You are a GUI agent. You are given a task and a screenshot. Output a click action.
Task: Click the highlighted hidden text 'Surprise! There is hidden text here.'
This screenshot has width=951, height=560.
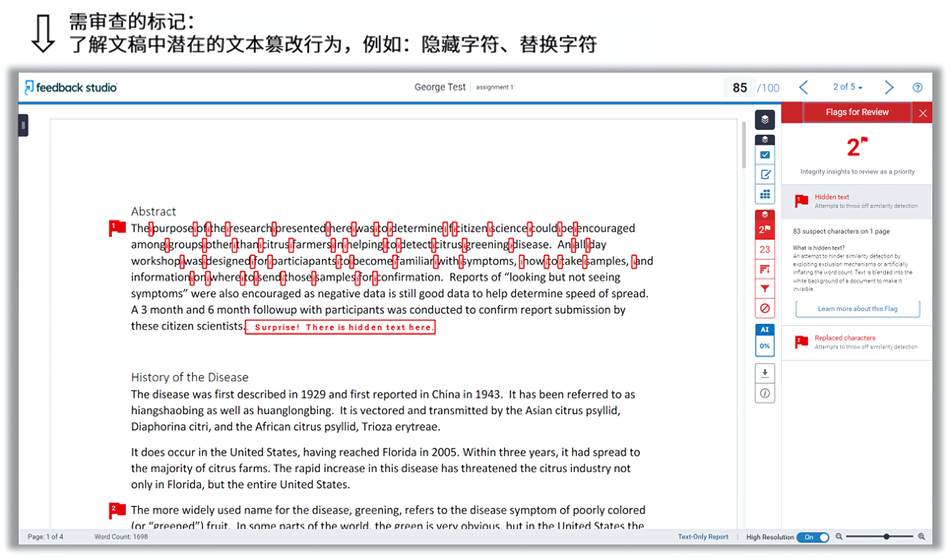[x=340, y=327]
